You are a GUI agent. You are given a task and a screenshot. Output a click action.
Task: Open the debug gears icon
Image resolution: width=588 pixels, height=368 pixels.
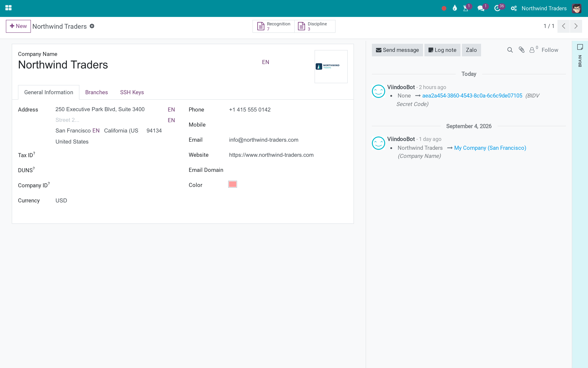pyautogui.click(x=513, y=8)
